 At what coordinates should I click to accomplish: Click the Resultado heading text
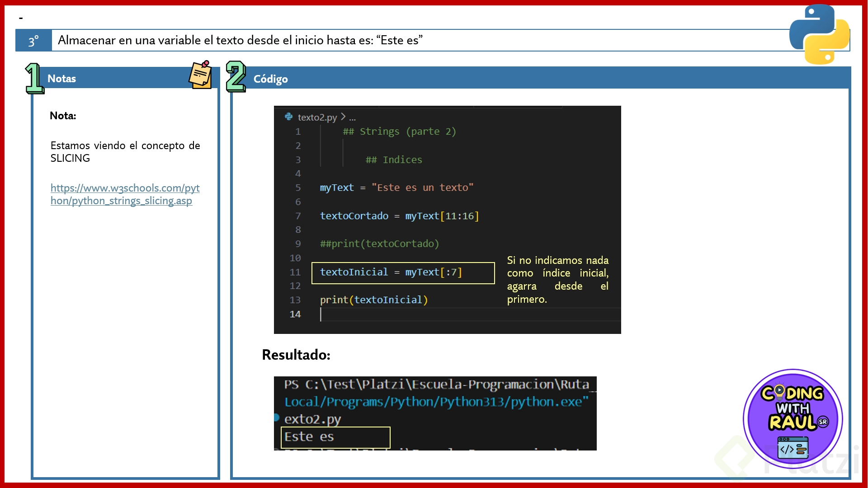point(296,355)
